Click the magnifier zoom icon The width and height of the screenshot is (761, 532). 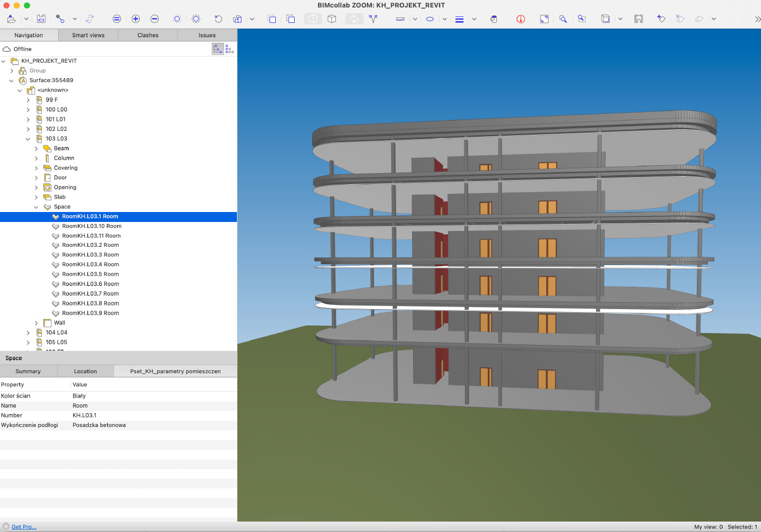pyautogui.click(x=563, y=19)
